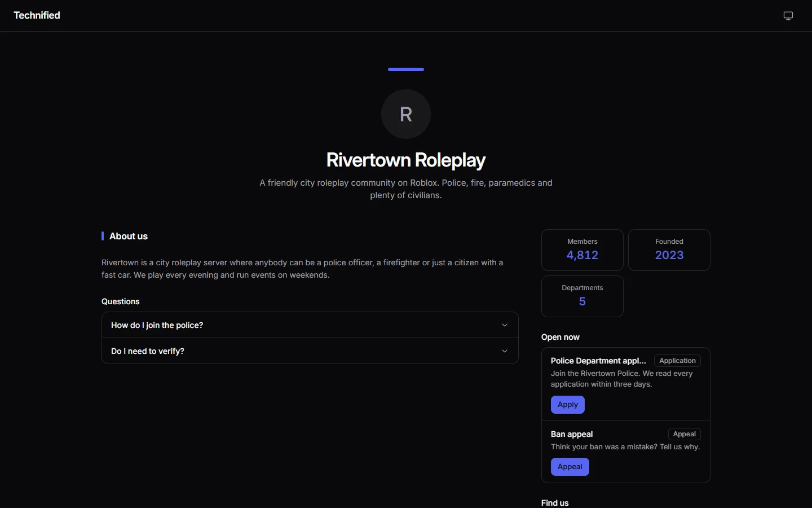Expand the 'How do I join the police?' question
The height and width of the screenshot is (508, 812).
(310, 325)
